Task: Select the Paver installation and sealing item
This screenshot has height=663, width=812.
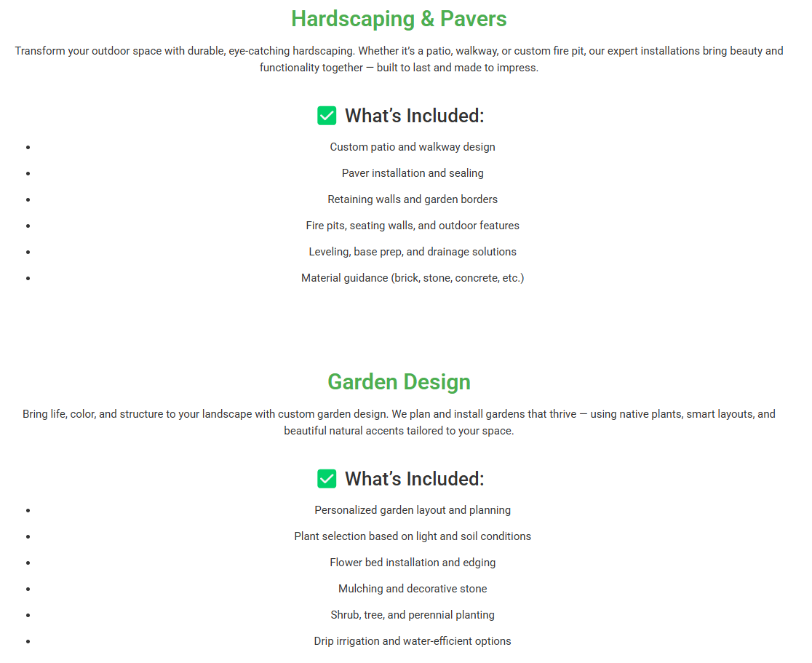Action: coord(413,173)
